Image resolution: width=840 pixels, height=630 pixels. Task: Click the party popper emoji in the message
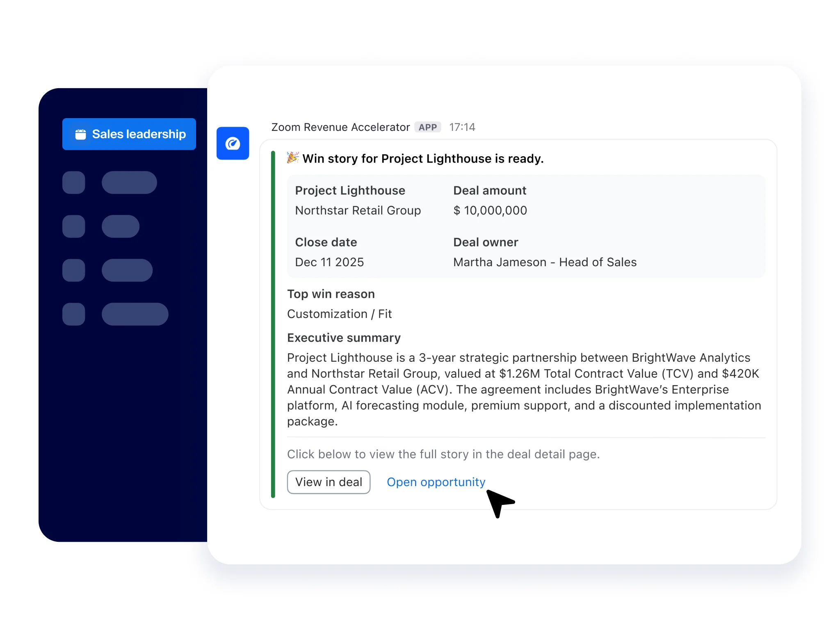click(292, 158)
